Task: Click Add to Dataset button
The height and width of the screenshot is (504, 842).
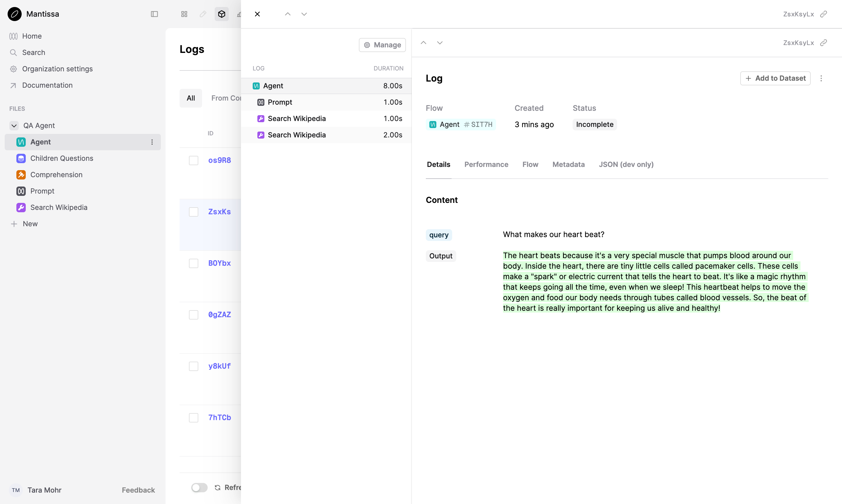Action: [x=775, y=78]
